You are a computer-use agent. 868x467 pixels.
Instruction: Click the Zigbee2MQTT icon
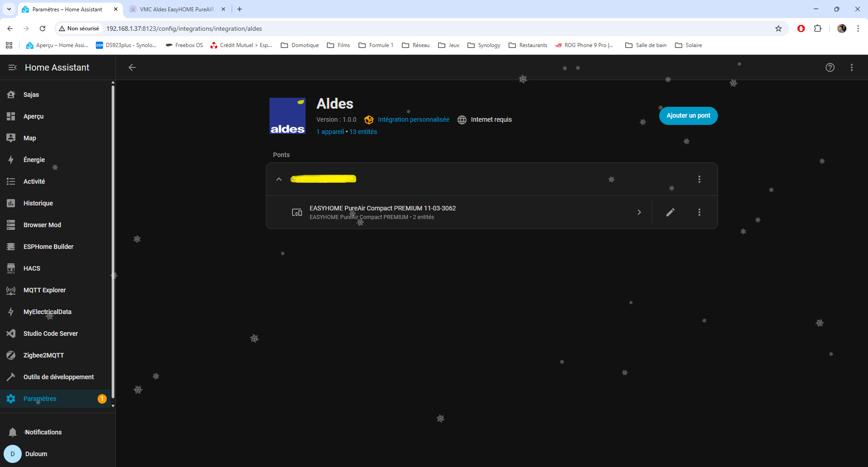11,355
